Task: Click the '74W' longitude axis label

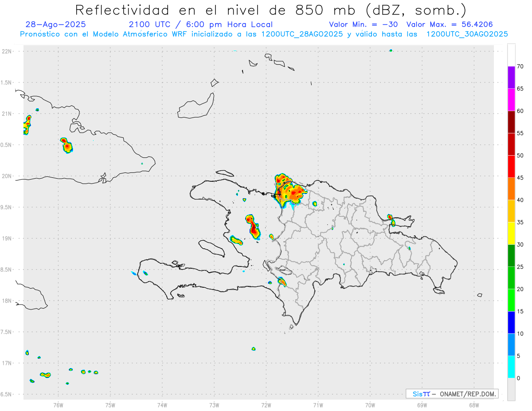Action: click(162, 405)
